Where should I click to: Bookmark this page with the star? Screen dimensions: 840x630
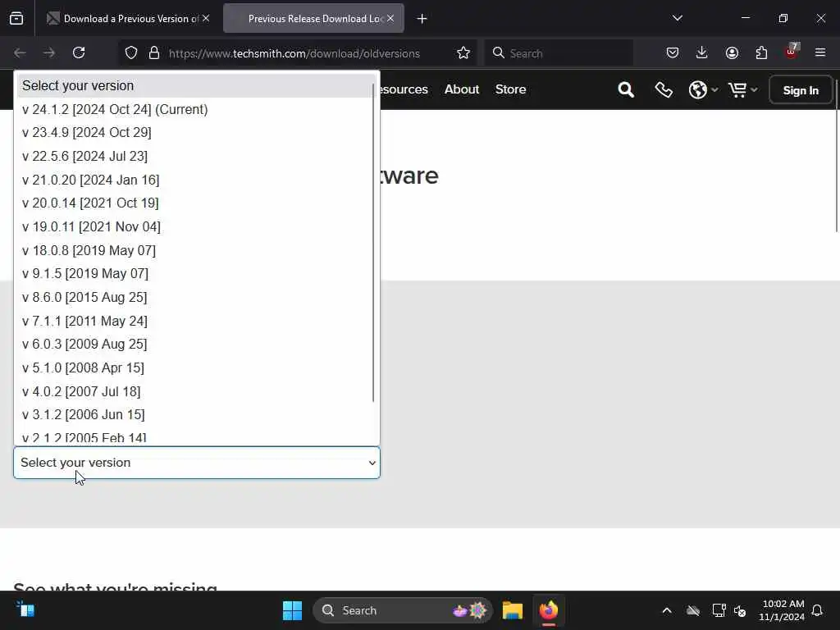click(463, 53)
